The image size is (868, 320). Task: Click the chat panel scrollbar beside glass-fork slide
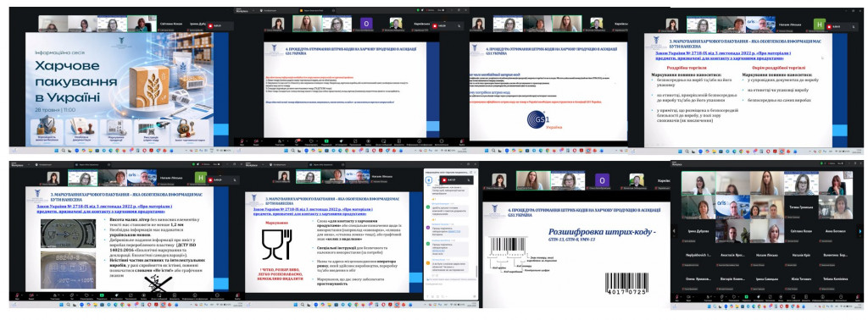pyautogui.click(x=476, y=272)
